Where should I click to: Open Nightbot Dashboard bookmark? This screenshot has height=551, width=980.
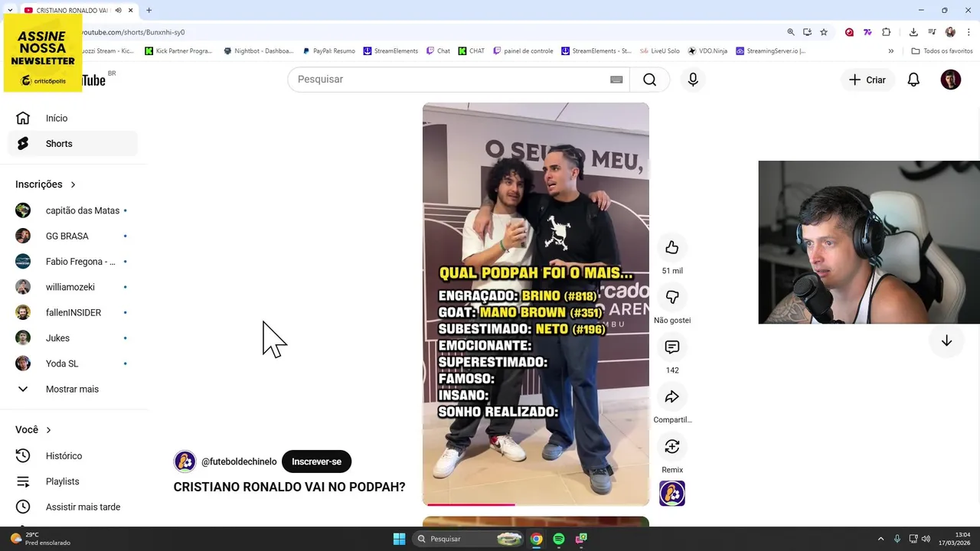point(259,51)
